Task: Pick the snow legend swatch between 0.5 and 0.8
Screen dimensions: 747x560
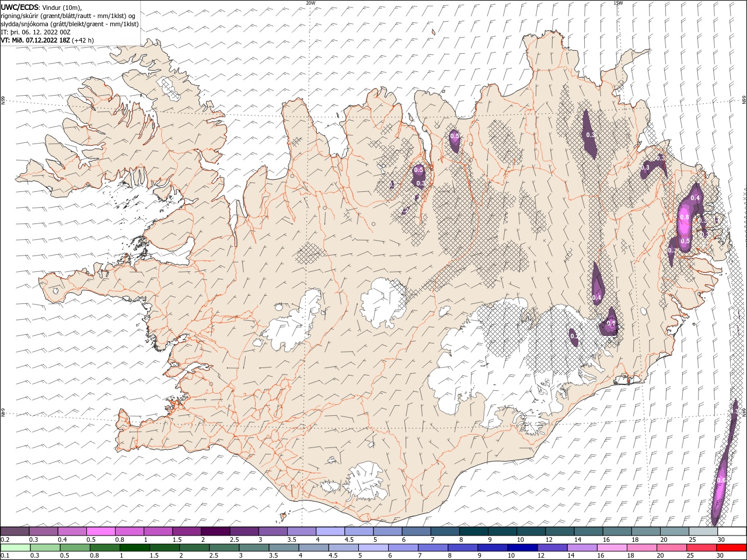Action: tap(101, 531)
